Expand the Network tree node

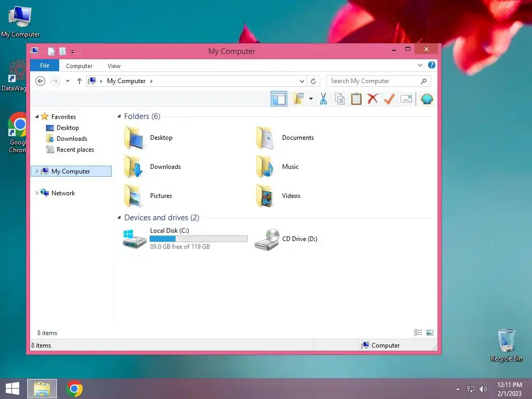click(37, 193)
